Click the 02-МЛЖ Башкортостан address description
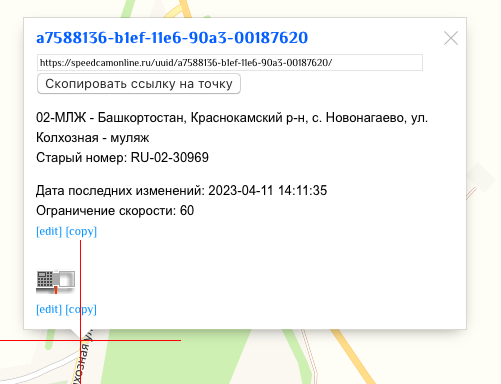Image resolution: width=501 pixels, height=384 pixels. point(232,127)
